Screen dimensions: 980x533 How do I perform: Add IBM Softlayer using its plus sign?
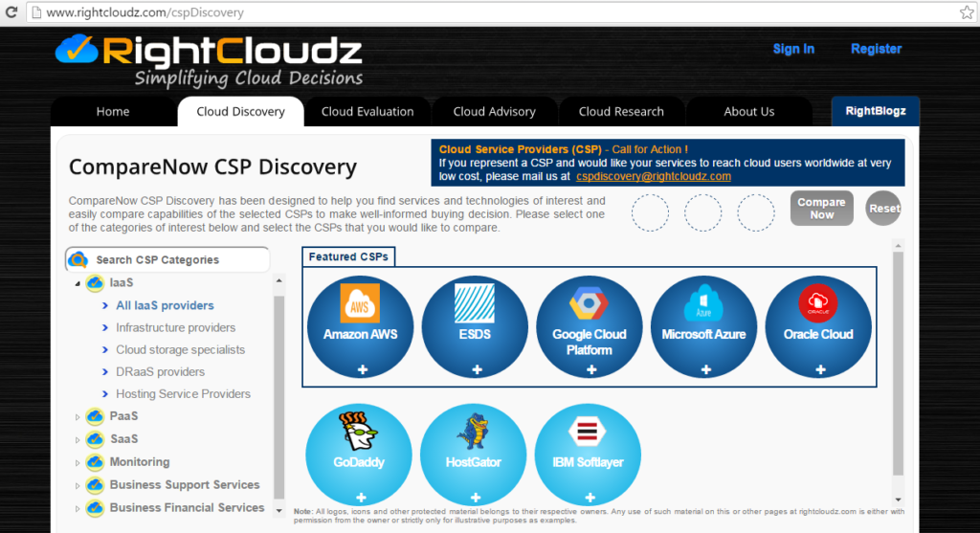[590, 498]
